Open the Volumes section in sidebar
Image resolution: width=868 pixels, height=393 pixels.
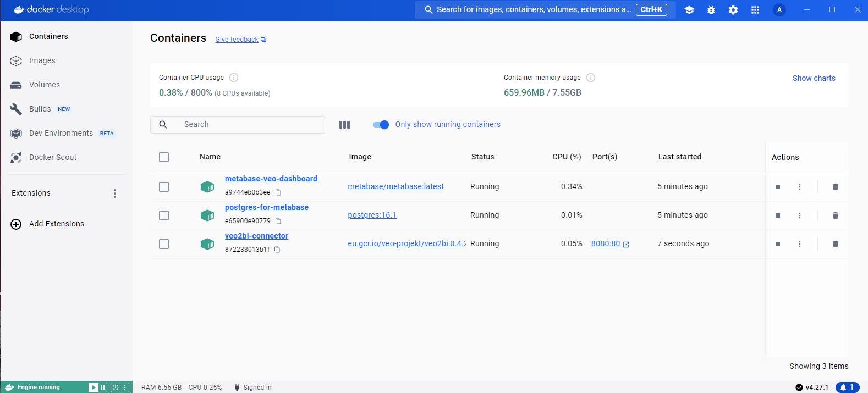44,85
